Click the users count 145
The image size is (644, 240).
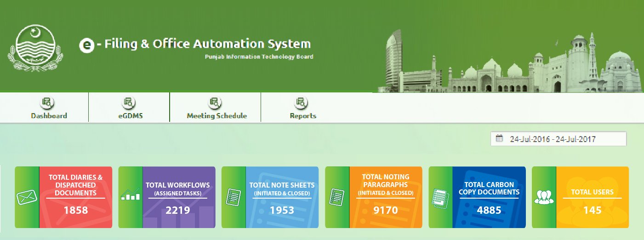pyautogui.click(x=593, y=211)
